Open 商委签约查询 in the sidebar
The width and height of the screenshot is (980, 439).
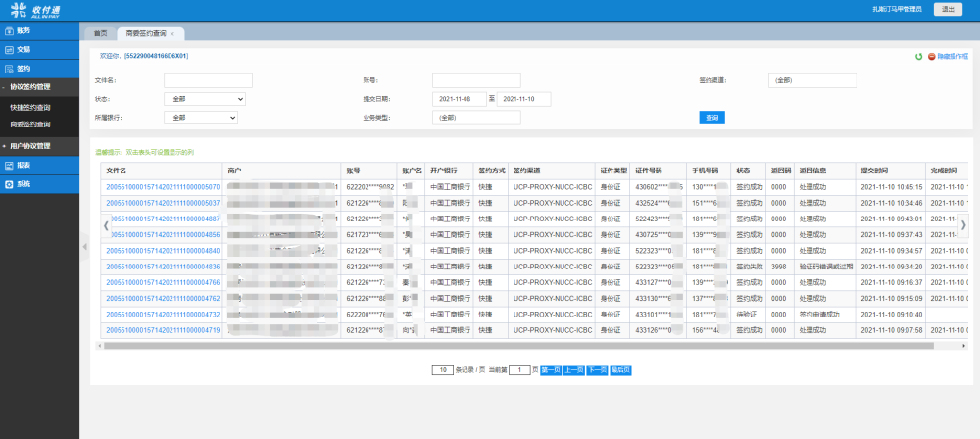(x=30, y=124)
